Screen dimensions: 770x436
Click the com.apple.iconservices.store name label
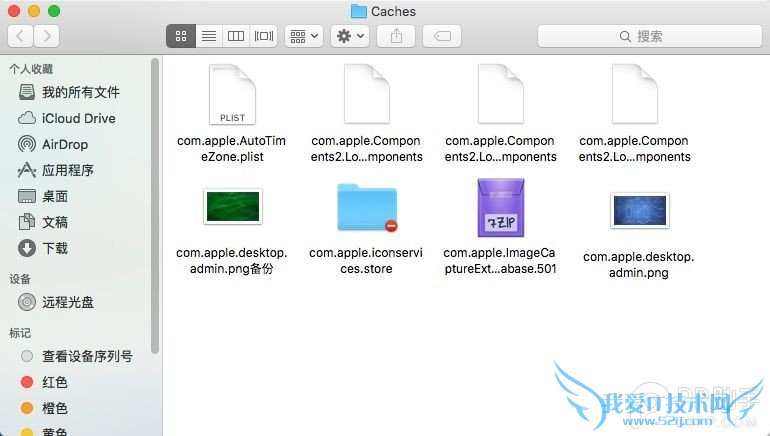coord(366,261)
